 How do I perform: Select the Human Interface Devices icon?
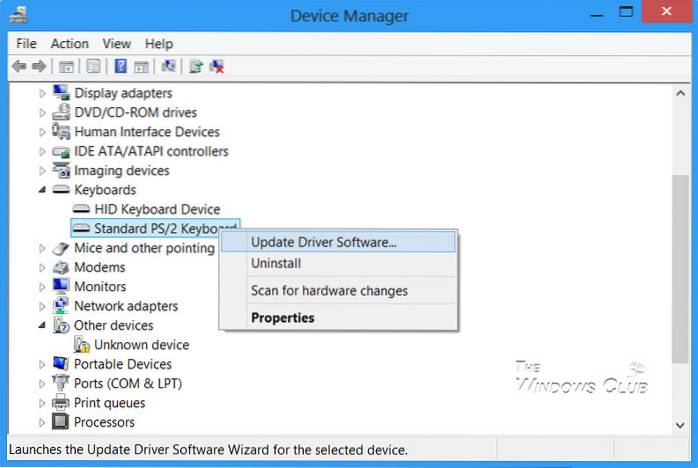point(61,131)
